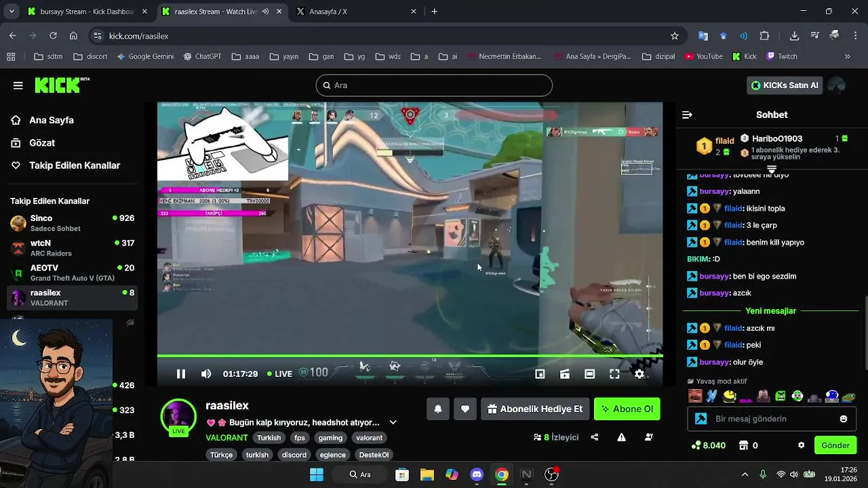Image resolution: width=868 pixels, height=488 pixels.
Task: Click the fps tag
Action: point(300,438)
